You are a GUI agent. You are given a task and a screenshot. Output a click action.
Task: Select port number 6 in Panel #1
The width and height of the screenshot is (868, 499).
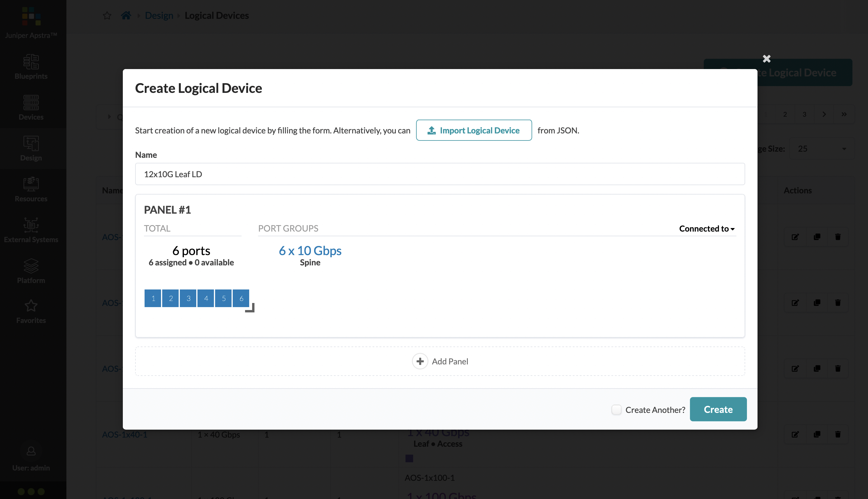[242, 298]
